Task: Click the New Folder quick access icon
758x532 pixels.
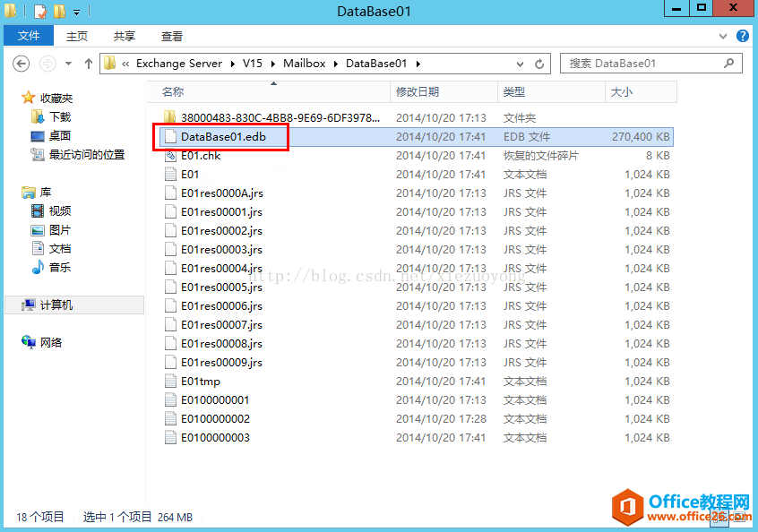Action: pyautogui.click(x=59, y=11)
